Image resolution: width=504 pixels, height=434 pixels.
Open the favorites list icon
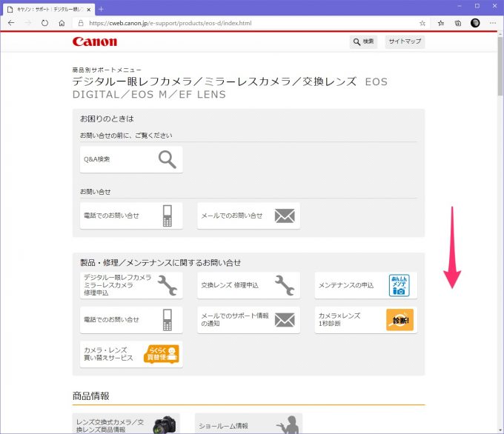pyautogui.click(x=441, y=23)
